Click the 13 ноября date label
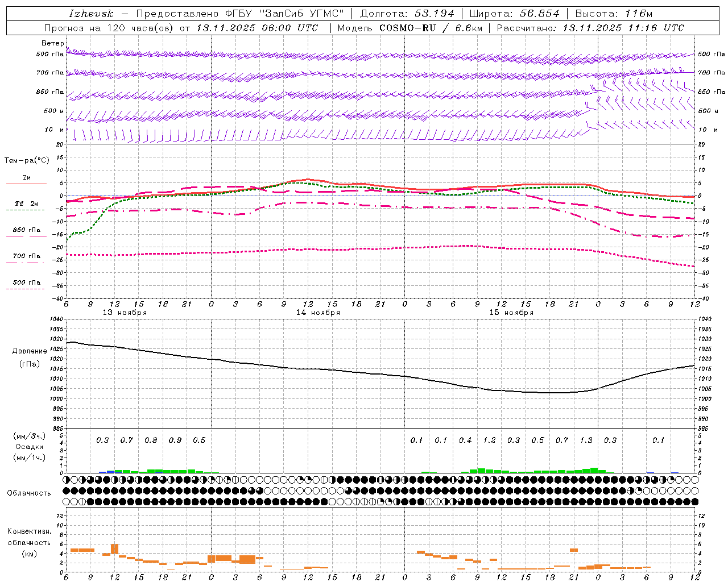The height and width of the screenshot is (582, 728). pyautogui.click(x=125, y=313)
